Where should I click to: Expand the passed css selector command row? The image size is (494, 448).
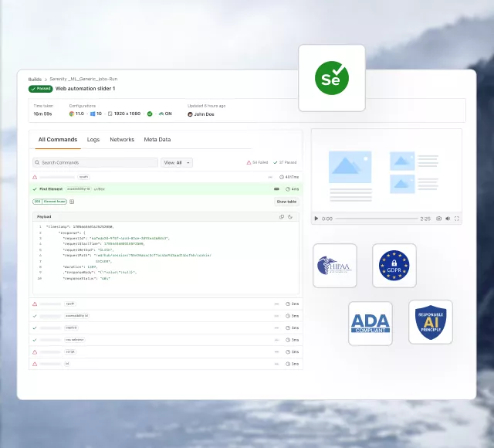coord(166,340)
